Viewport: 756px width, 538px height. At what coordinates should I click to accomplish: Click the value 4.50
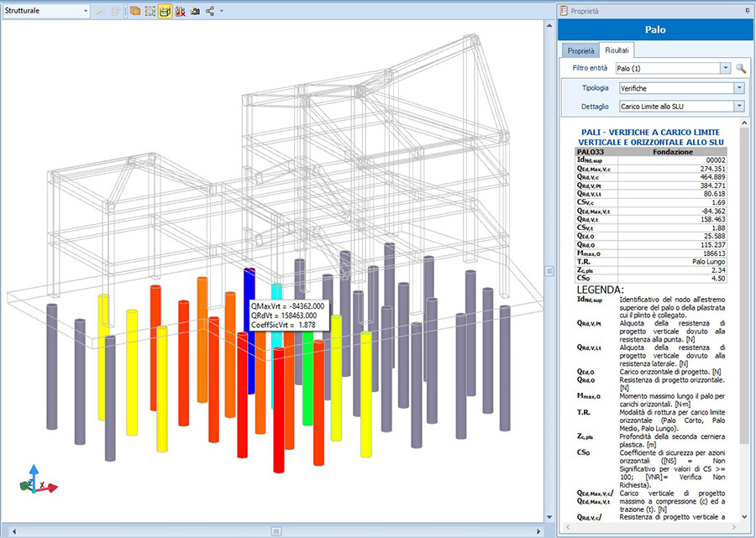pyautogui.click(x=718, y=279)
